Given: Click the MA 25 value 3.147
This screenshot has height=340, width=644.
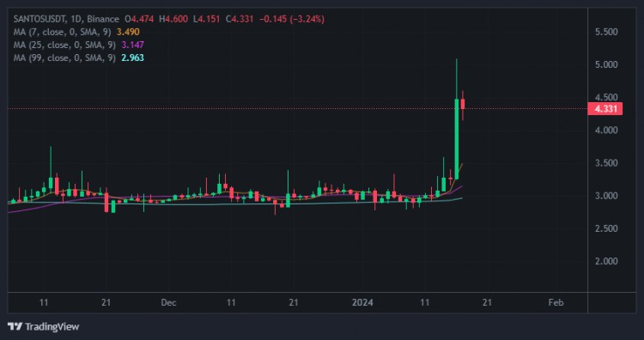Looking at the screenshot, I should [132, 45].
